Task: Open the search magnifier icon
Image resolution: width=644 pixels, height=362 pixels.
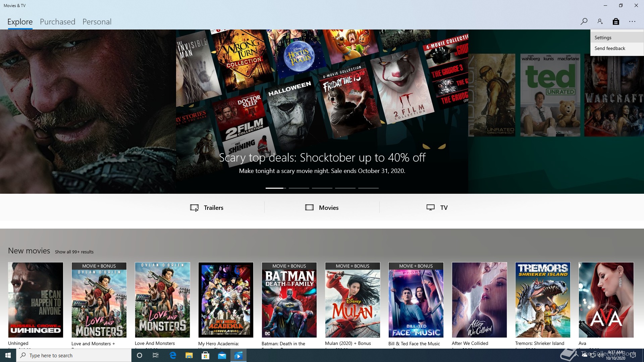Action: point(584,21)
